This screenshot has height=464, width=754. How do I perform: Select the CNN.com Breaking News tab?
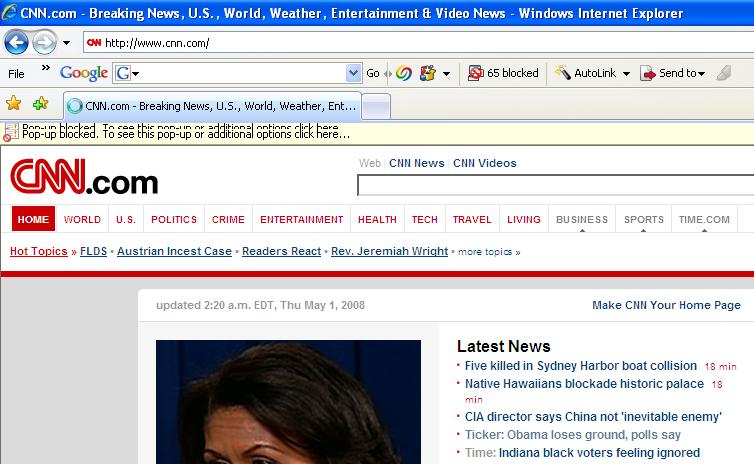click(x=210, y=106)
